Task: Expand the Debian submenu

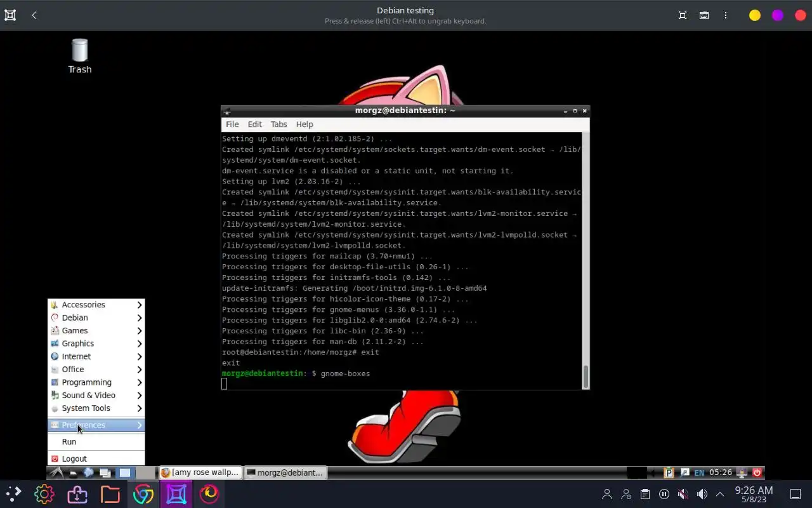Action: (x=96, y=317)
